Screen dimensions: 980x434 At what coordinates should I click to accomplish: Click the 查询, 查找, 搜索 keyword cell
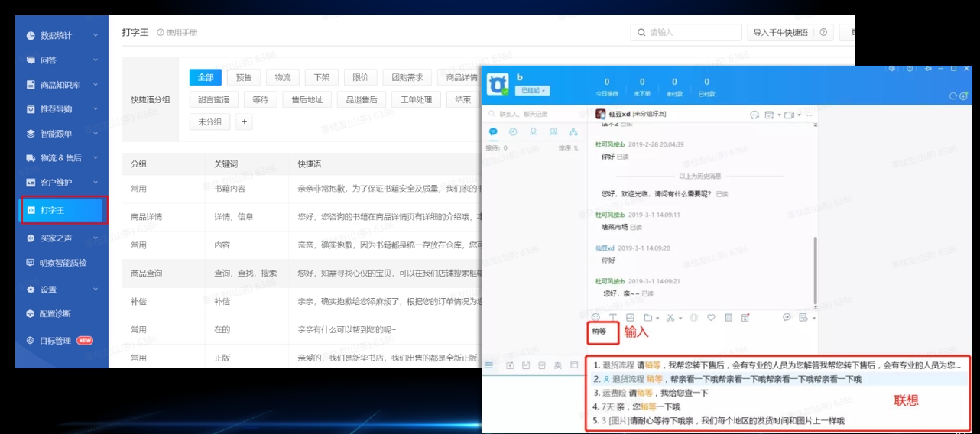pyautogui.click(x=245, y=273)
